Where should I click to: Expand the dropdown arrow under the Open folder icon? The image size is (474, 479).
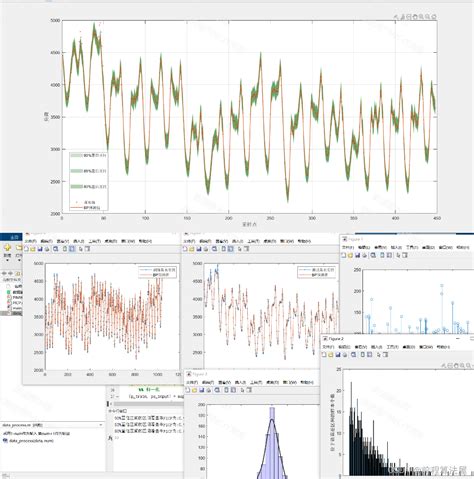click(x=19, y=260)
